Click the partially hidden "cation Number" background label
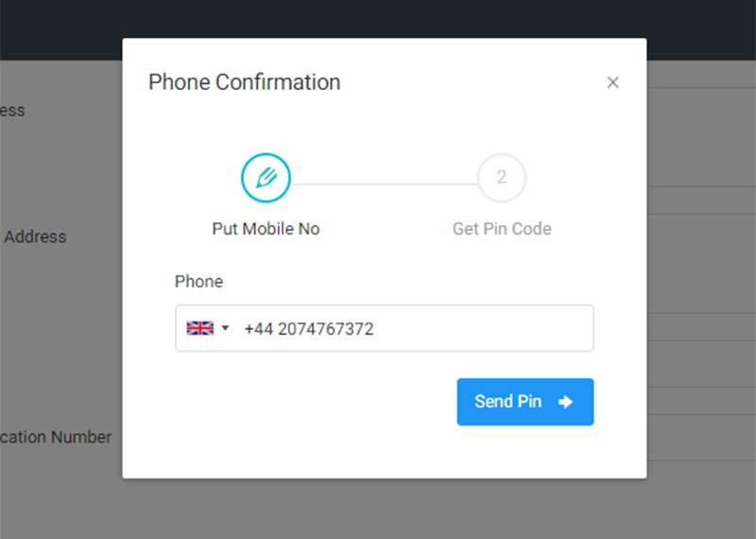This screenshot has width=756, height=539. 56,437
